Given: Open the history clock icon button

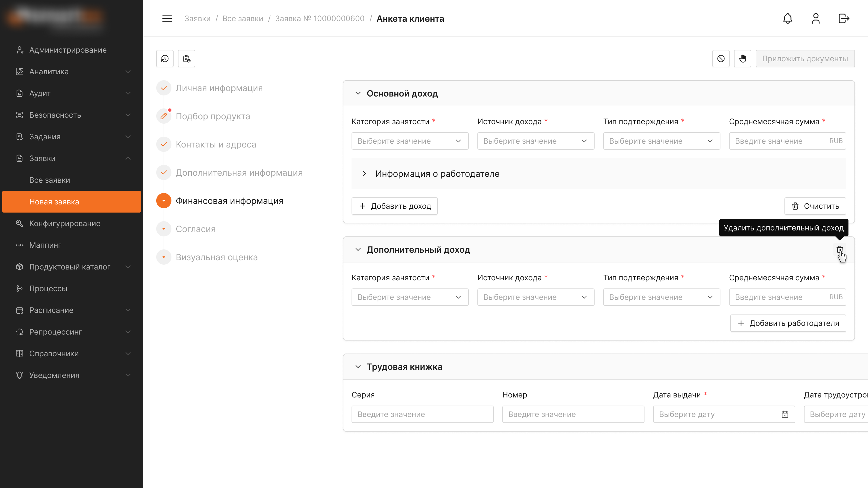Looking at the screenshot, I should pyautogui.click(x=165, y=59).
